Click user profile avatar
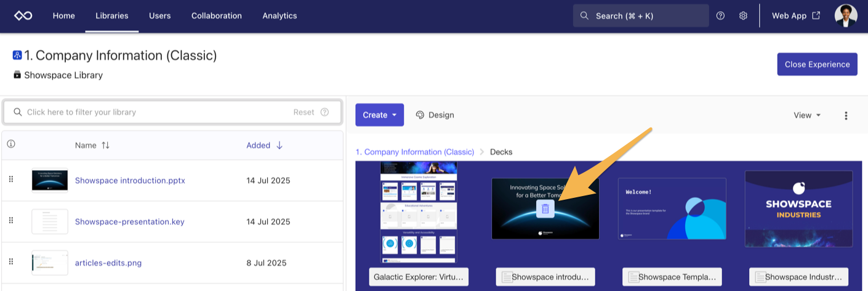This screenshot has height=291, width=868. [845, 16]
